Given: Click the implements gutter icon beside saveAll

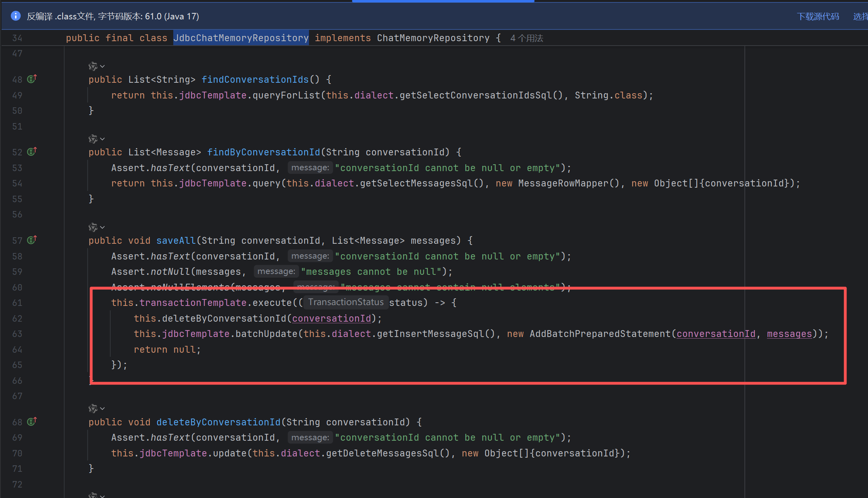Looking at the screenshot, I should (32, 240).
